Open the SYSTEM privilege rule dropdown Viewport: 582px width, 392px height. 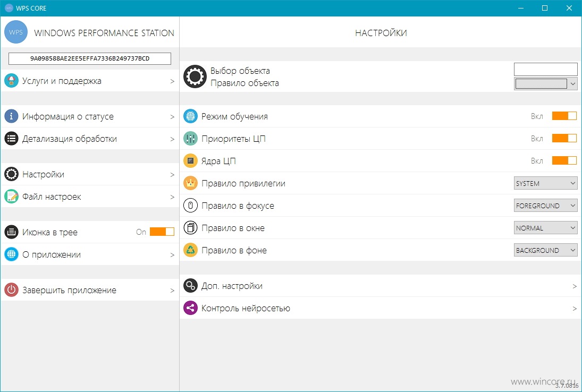546,183
